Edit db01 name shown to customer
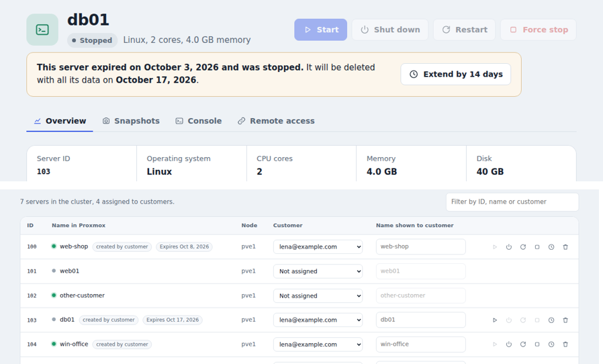This screenshot has width=603, height=364. (421, 320)
